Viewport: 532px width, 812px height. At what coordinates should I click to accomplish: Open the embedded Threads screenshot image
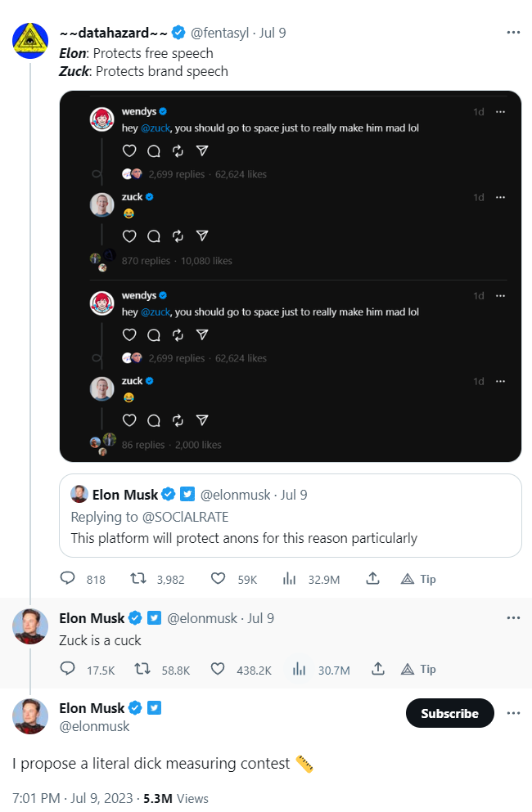tap(291, 276)
